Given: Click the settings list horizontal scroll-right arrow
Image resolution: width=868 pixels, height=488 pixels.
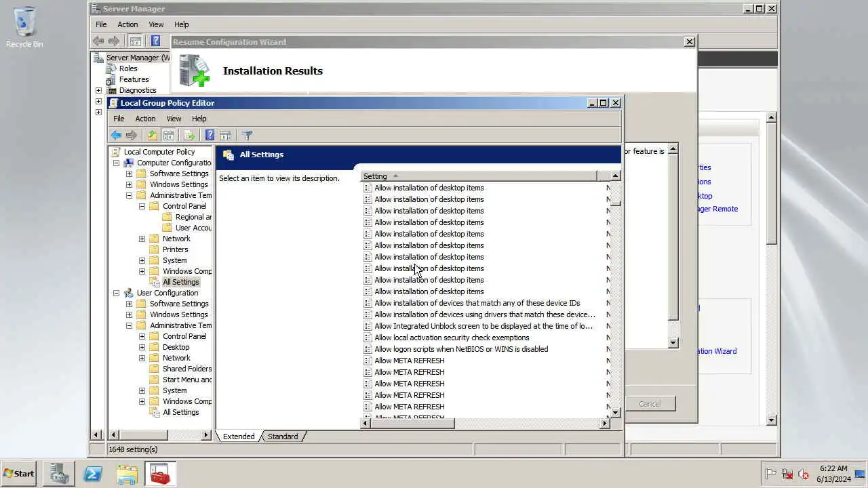Looking at the screenshot, I should tap(604, 424).
